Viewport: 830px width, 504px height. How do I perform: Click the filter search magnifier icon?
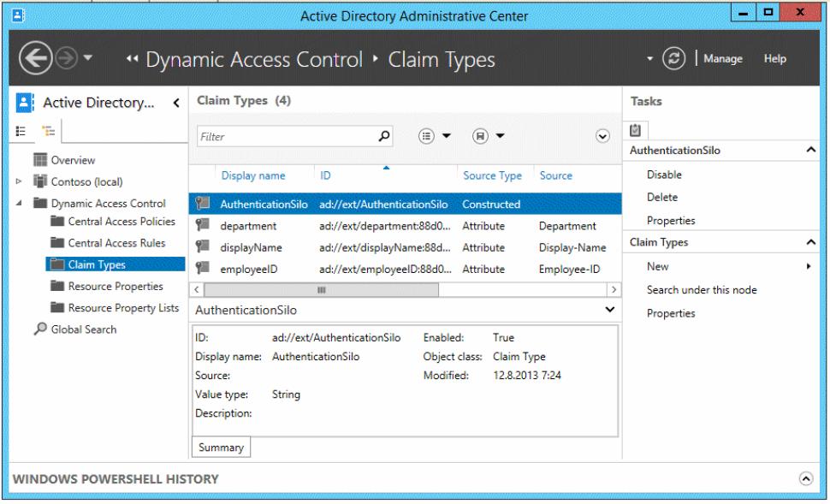pyautogui.click(x=384, y=136)
